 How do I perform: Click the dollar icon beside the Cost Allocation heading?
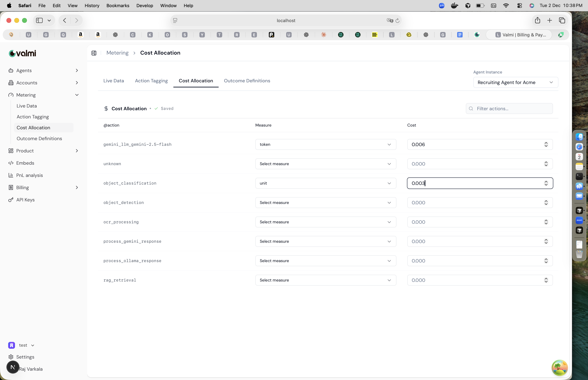tap(106, 109)
